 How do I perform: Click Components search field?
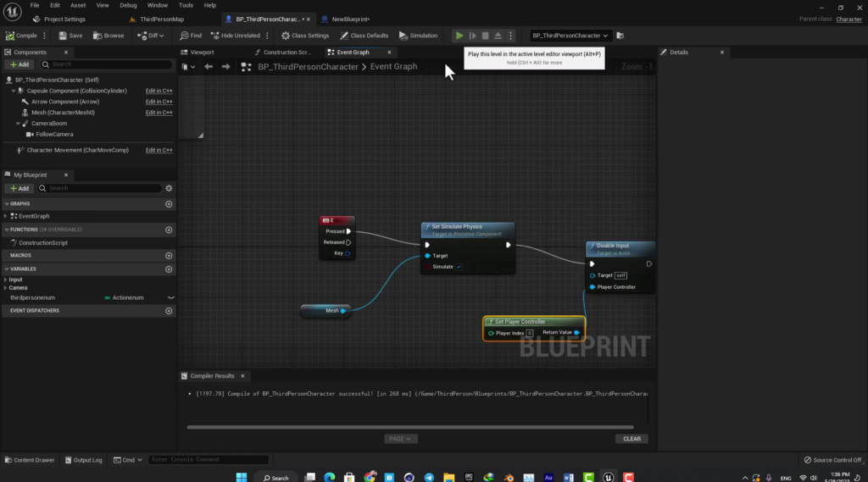[x=106, y=64]
